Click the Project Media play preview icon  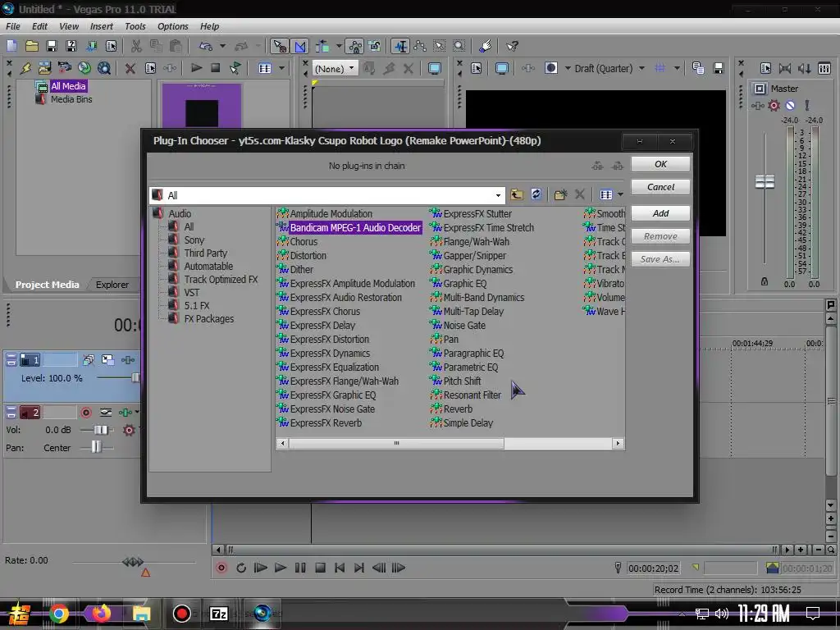(196, 68)
